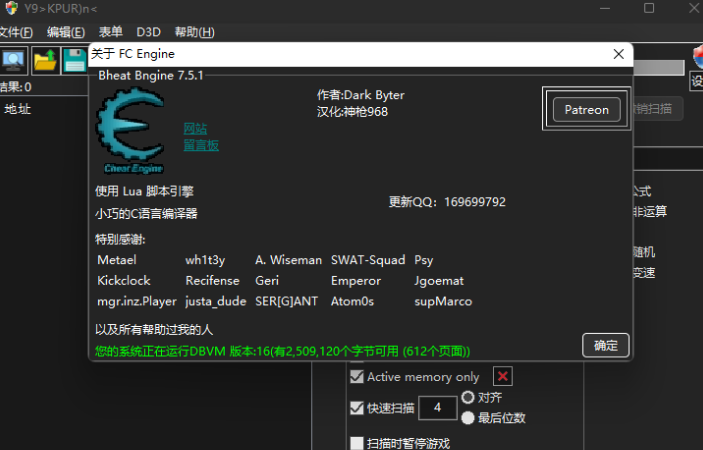The image size is (703, 450).
Task: Click the 小巧的C语言编译器 text
Action: click(x=146, y=213)
